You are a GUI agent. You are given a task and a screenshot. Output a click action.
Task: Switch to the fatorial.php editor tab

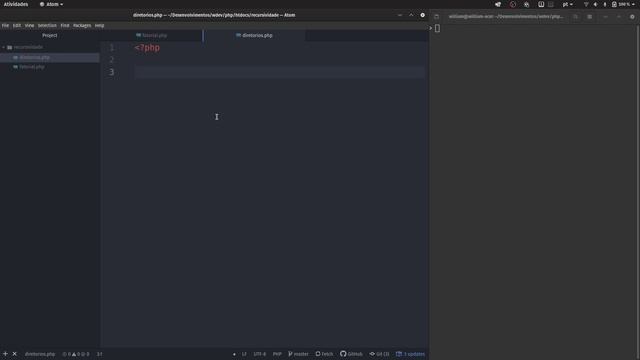point(151,36)
